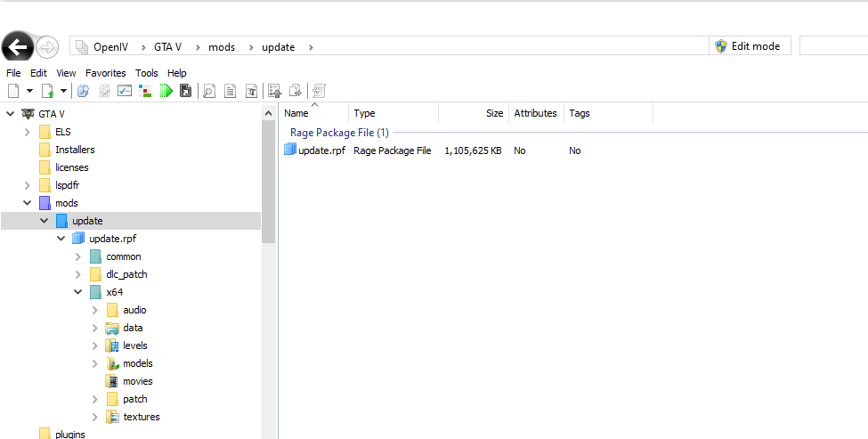Expand the lspdfr folder node

(27, 185)
